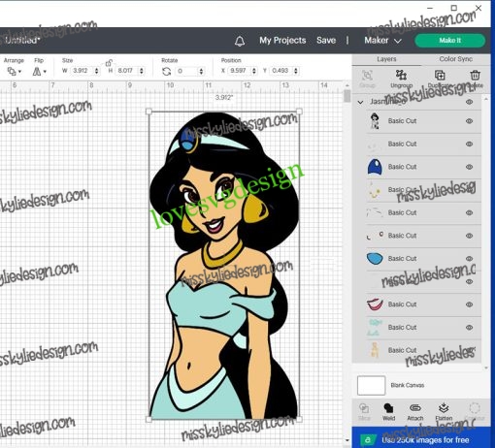Click the Duplicate layer icon
495x448 pixels.
pyautogui.click(x=440, y=76)
